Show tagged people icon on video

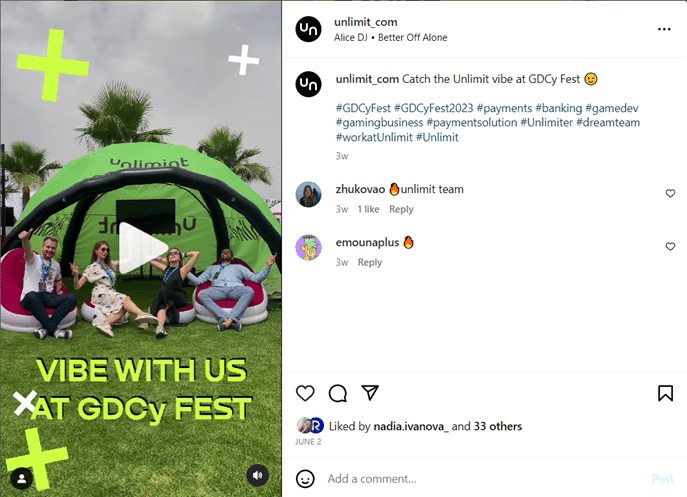tap(21, 479)
